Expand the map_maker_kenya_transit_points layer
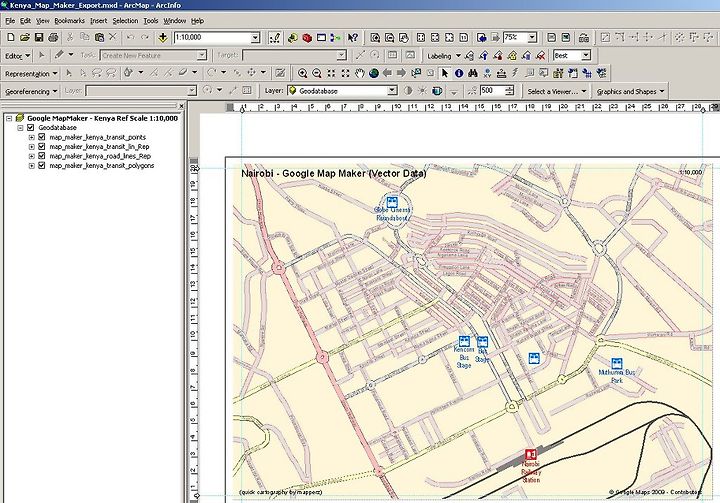This screenshot has width=720, height=503. pos(31,137)
